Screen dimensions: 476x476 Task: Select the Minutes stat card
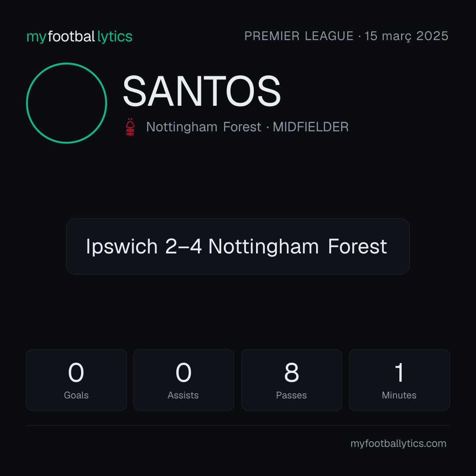pyautogui.click(x=399, y=380)
